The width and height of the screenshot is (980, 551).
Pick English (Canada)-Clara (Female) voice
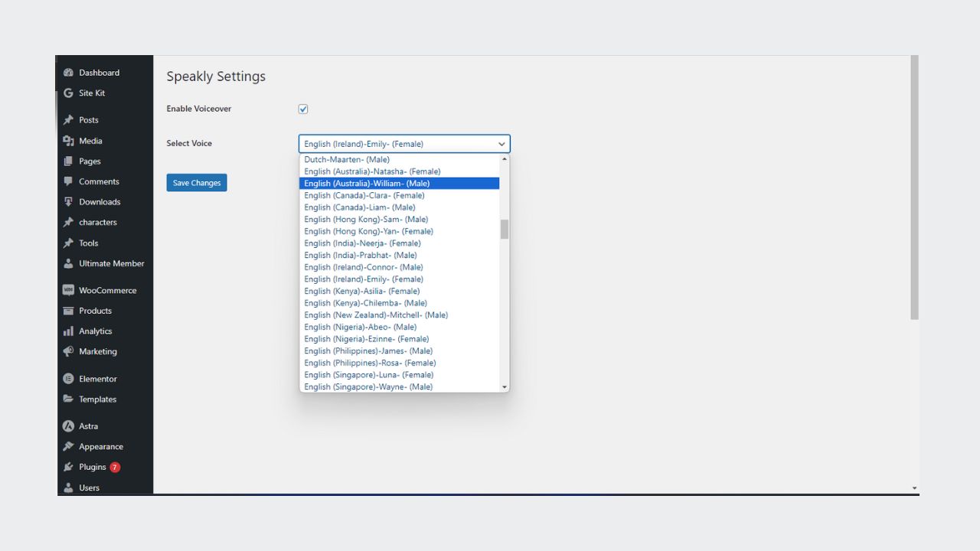[399, 195]
